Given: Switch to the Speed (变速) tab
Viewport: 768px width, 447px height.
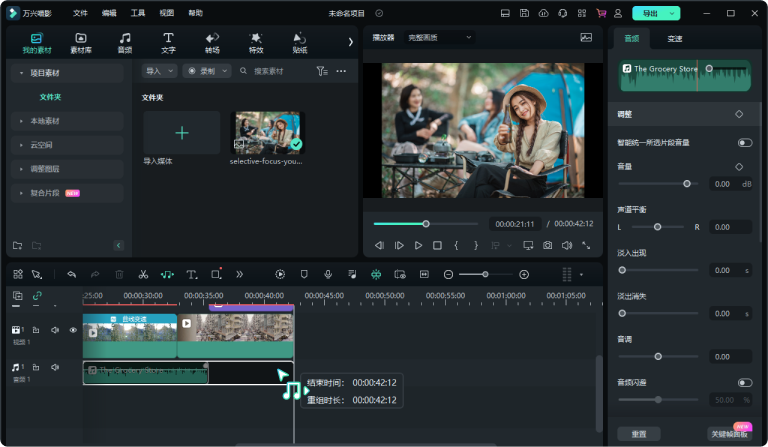Looking at the screenshot, I should (x=675, y=38).
